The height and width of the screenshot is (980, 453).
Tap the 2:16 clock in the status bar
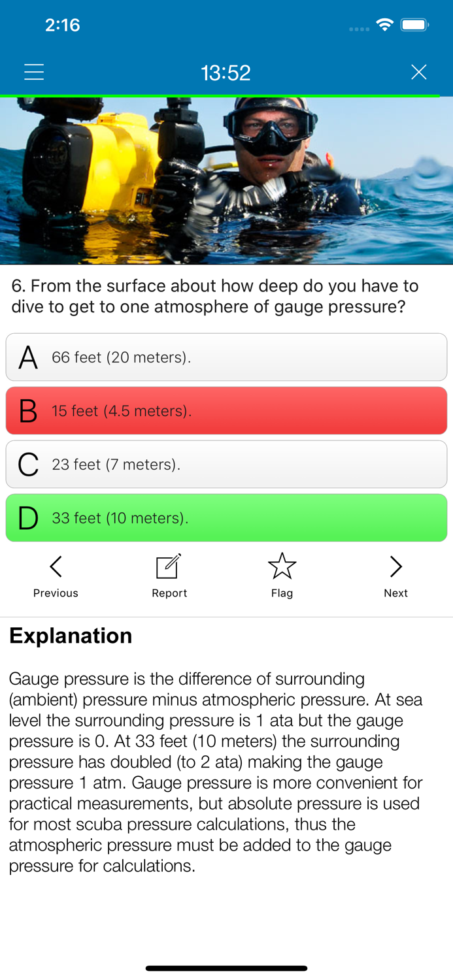[x=63, y=25]
